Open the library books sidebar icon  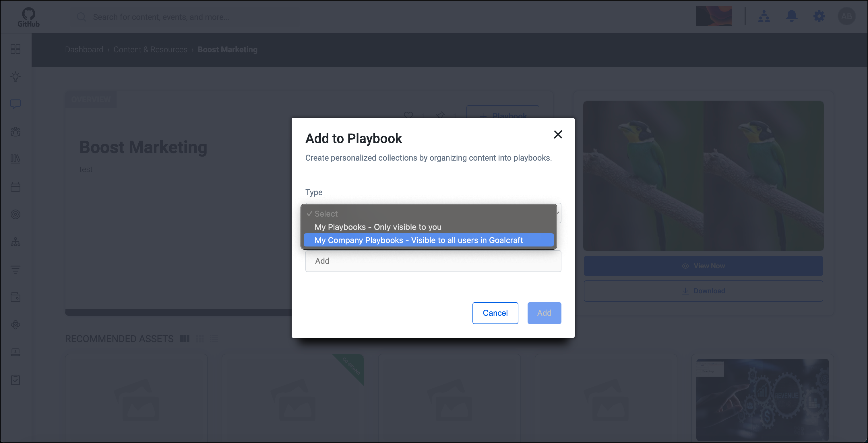pos(15,159)
